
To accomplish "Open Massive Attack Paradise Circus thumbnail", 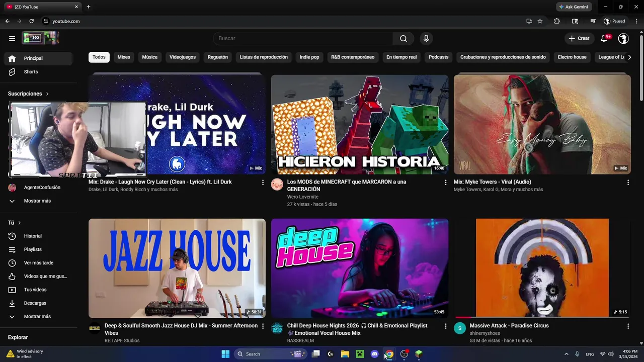I will [x=542, y=268].
